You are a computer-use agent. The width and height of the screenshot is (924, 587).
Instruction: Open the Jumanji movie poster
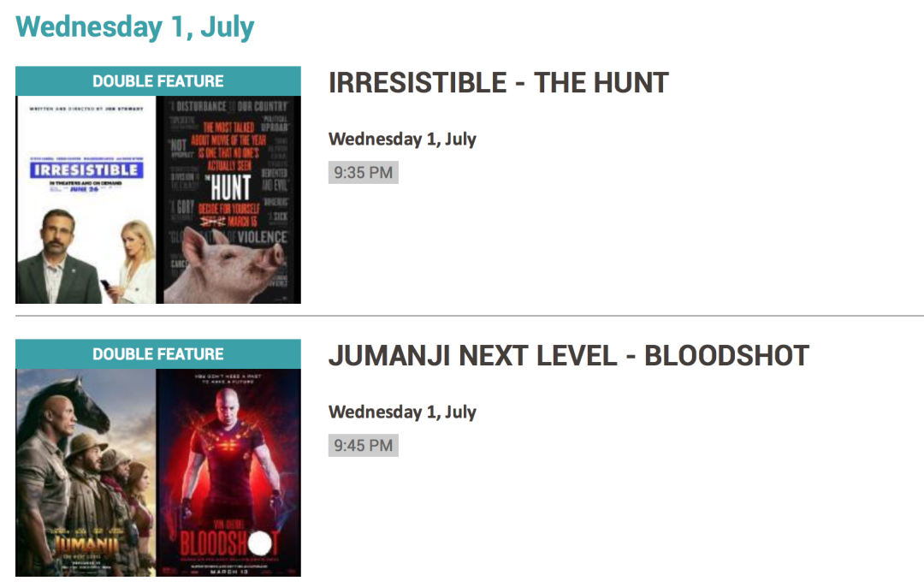point(86,472)
